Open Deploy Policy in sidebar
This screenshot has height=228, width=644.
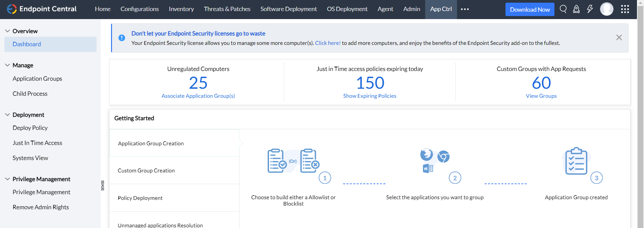30,128
